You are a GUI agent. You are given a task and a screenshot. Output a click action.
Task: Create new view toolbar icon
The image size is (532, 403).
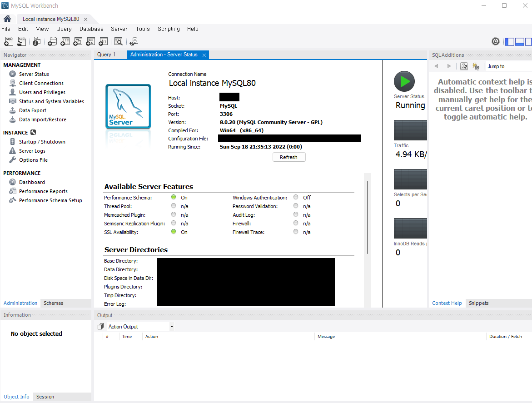(x=78, y=41)
